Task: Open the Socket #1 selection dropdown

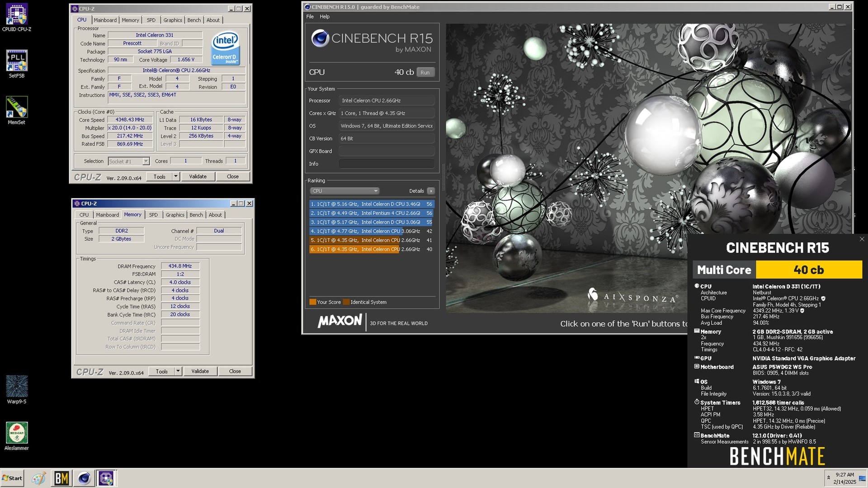Action: coord(129,161)
